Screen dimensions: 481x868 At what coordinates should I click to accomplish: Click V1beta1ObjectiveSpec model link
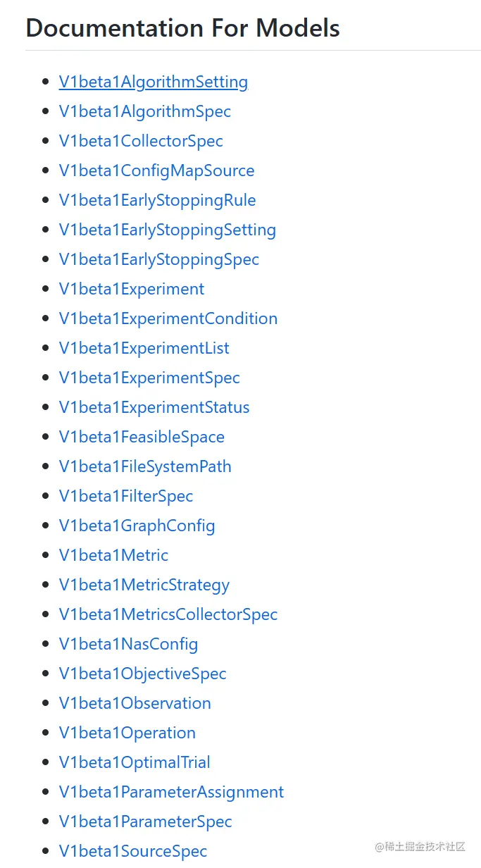[143, 674]
